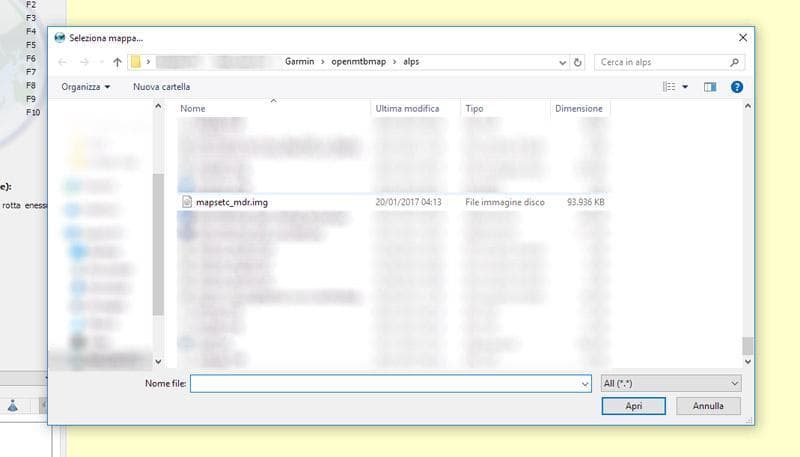
Task: Expand the view options dropdown arrow
Action: (x=685, y=87)
